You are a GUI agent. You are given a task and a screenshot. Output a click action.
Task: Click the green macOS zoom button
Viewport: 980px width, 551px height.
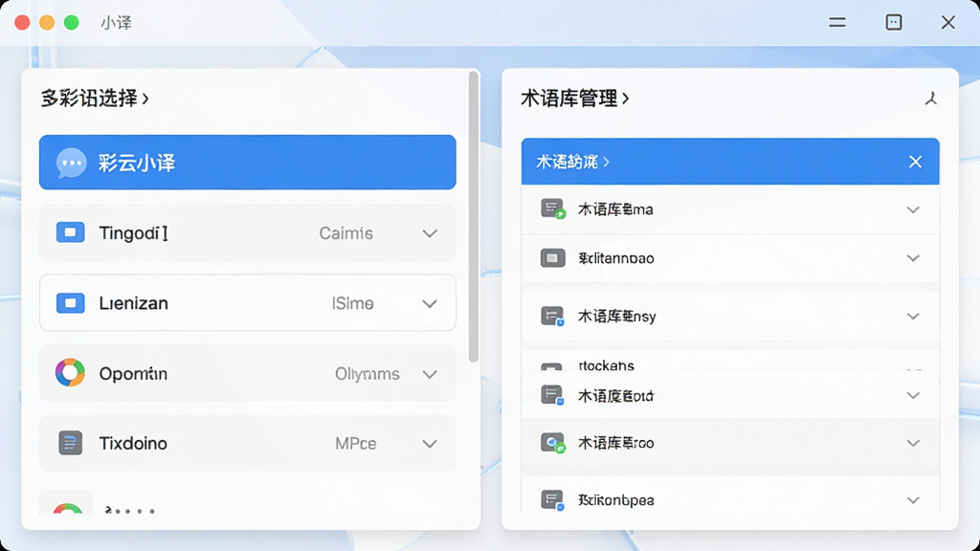click(x=72, y=23)
